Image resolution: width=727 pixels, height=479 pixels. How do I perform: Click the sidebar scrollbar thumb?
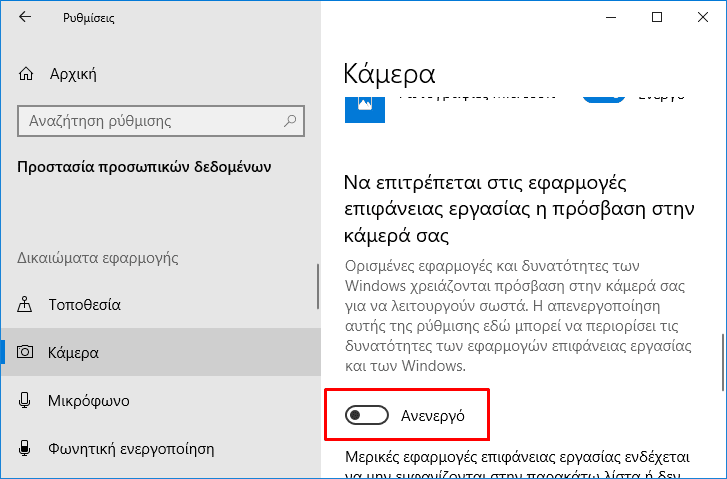click(x=318, y=287)
